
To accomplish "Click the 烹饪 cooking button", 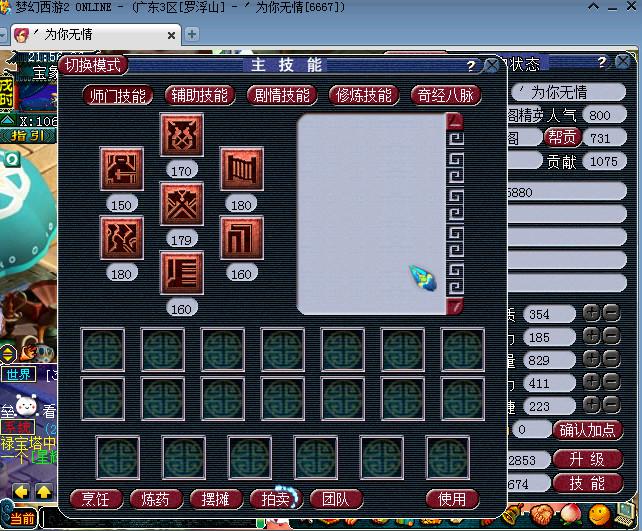I will pyautogui.click(x=96, y=499).
